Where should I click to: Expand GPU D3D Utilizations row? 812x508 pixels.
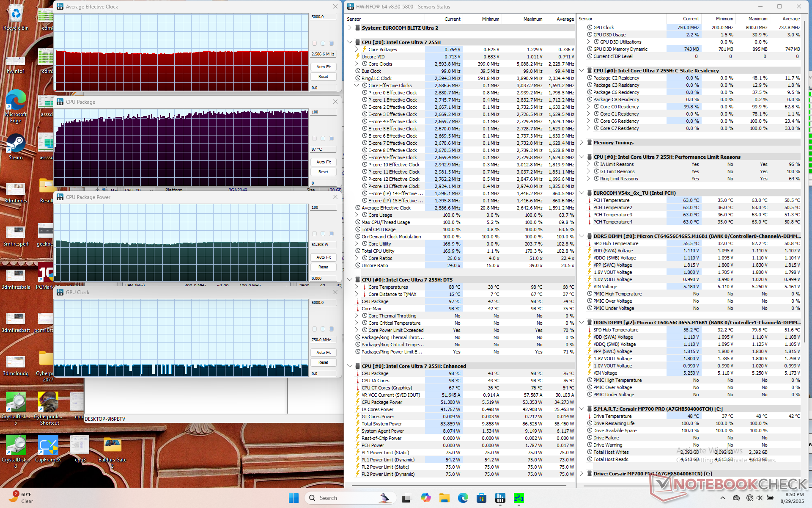(588, 42)
